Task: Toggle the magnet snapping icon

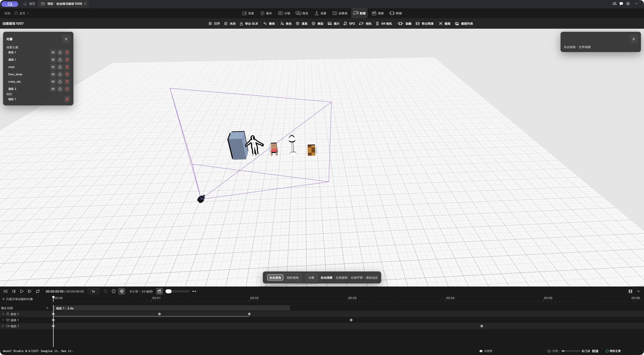Action: (122, 291)
